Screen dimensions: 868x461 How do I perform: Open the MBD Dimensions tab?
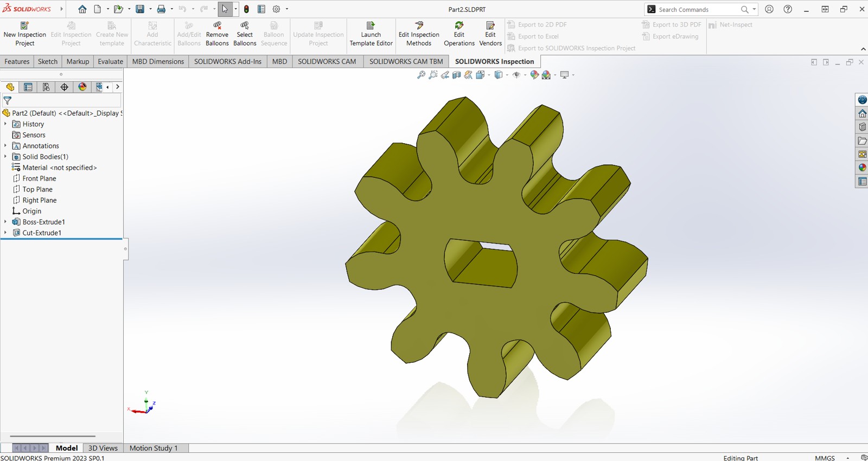[x=158, y=61]
